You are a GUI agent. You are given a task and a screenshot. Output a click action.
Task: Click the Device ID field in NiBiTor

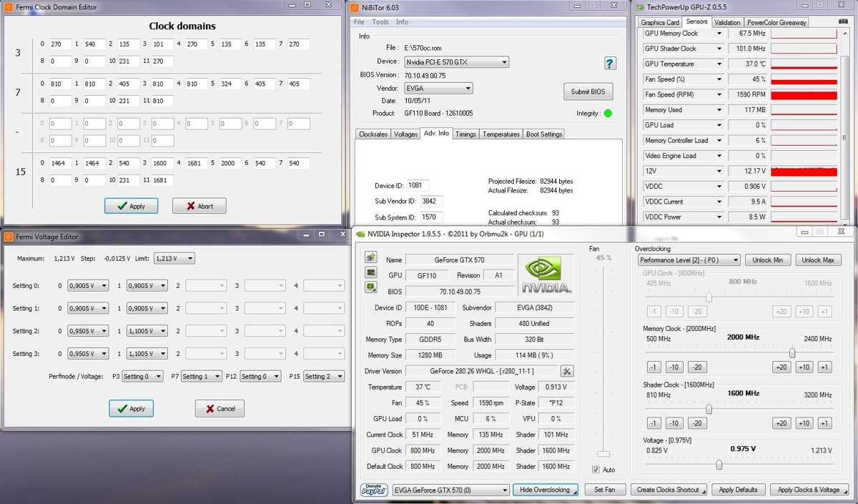[x=418, y=185]
